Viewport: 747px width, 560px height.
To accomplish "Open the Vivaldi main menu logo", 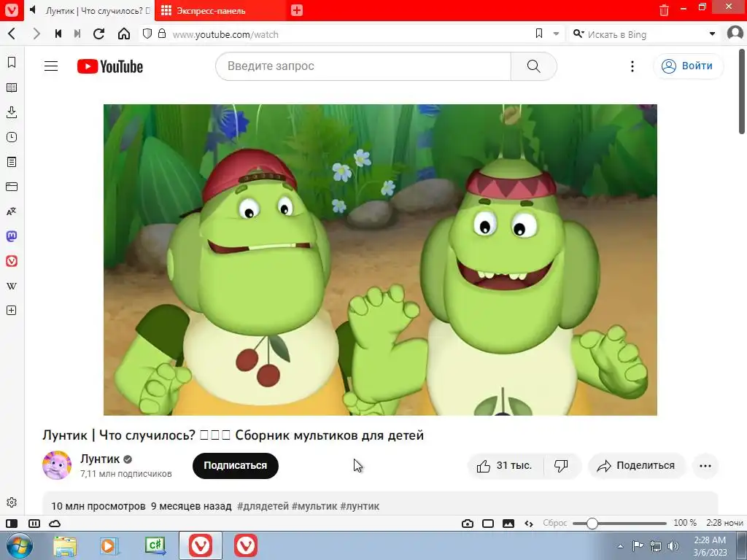I will pos(11,10).
